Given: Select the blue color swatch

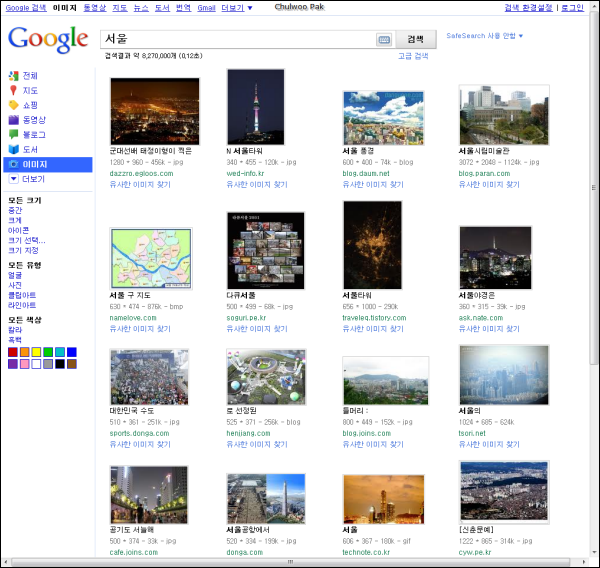Looking at the screenshot, I should [x=72, y=352].
